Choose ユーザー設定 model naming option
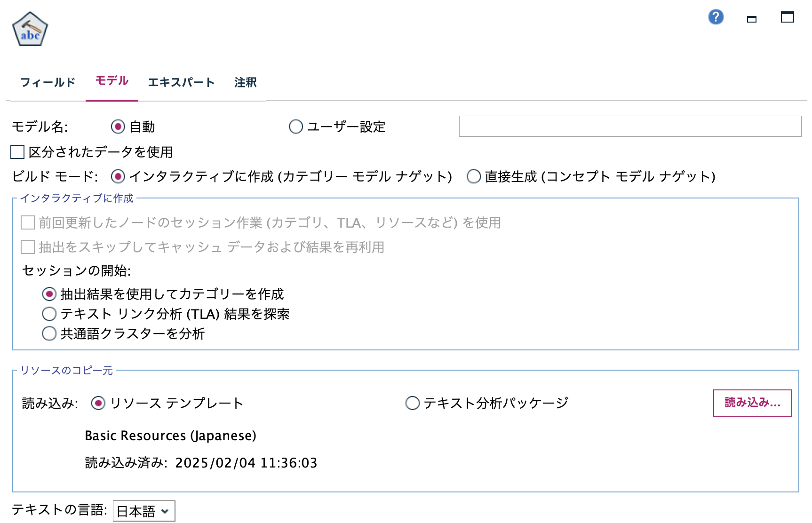812x523 pixels. pos(295,126)
